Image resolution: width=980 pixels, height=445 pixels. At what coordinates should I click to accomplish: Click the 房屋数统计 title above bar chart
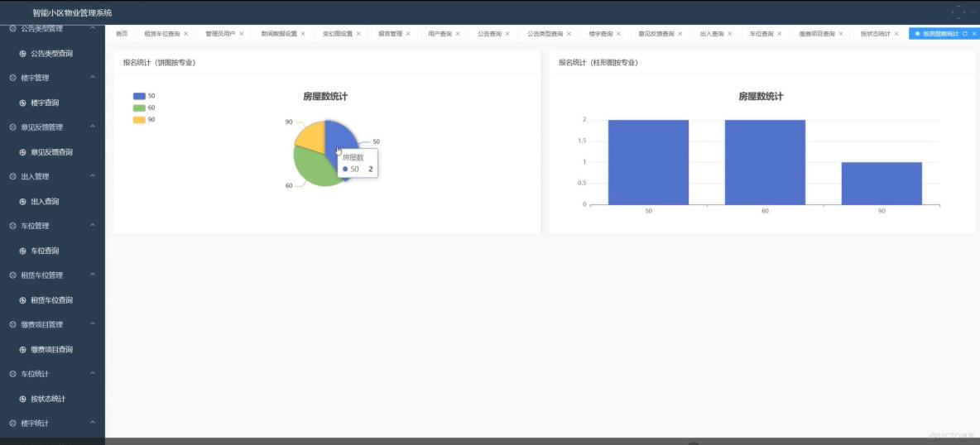point(761,96)
